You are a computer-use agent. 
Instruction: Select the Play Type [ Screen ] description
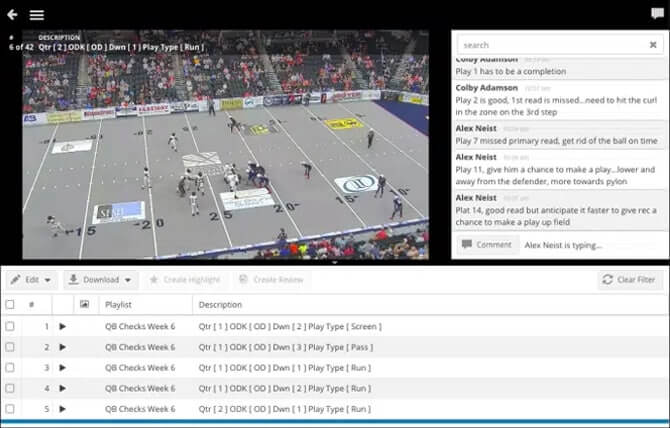point(290,326)
